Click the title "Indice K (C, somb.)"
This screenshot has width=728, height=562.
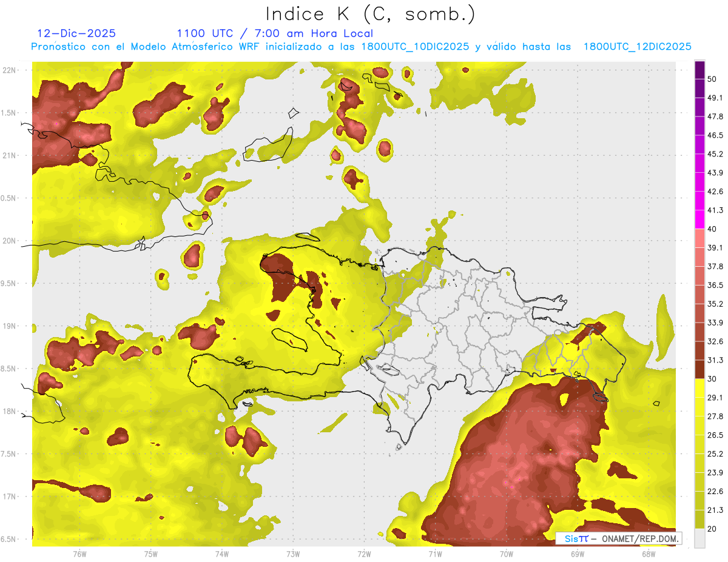point(371,14)
